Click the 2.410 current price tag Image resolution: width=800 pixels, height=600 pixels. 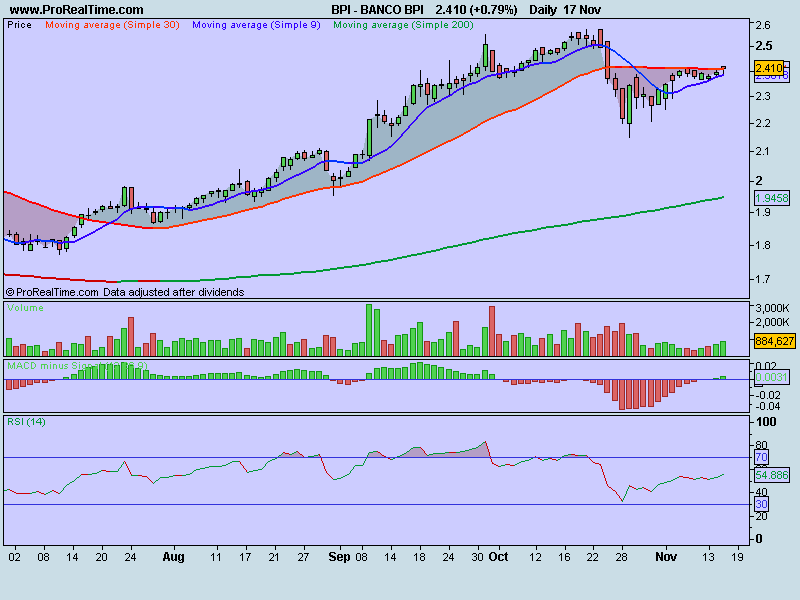769,68
